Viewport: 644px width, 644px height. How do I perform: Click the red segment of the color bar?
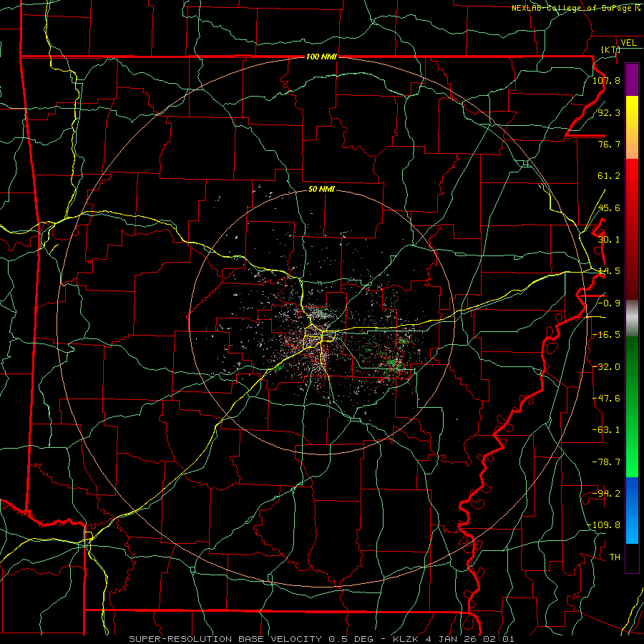[x=632, y=229]
